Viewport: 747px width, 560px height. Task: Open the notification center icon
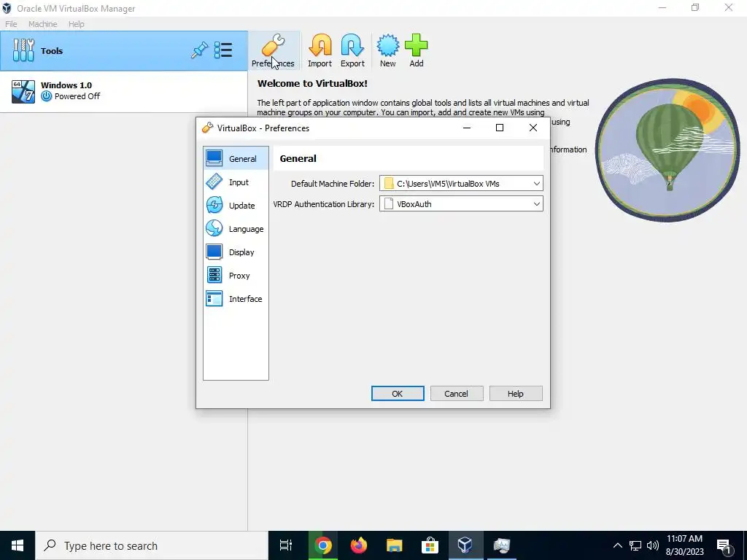(x=724, y=546)
